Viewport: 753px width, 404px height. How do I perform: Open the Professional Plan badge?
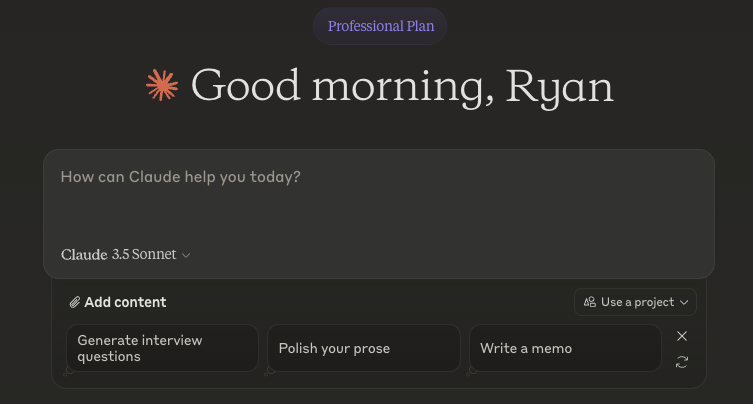click(381, 26)
